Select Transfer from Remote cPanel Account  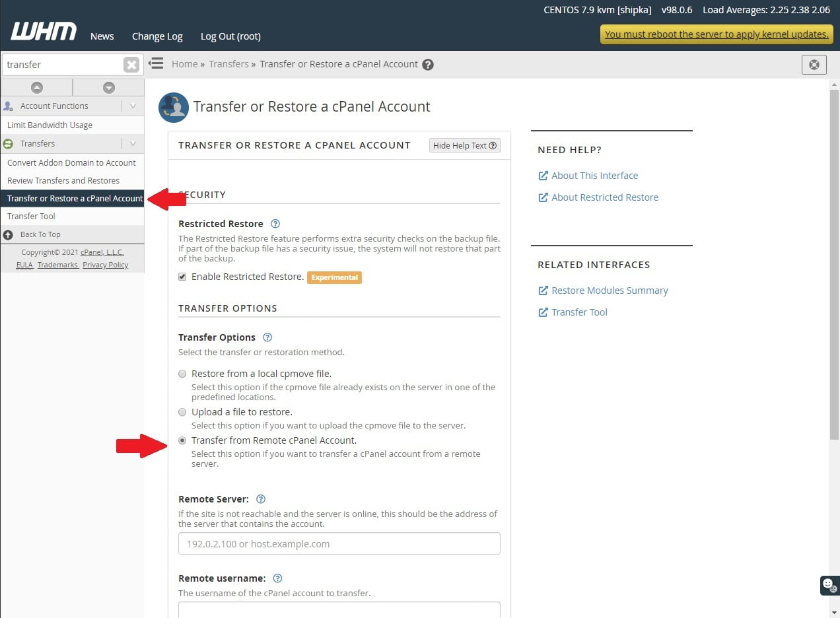click(x=182, y=440)
